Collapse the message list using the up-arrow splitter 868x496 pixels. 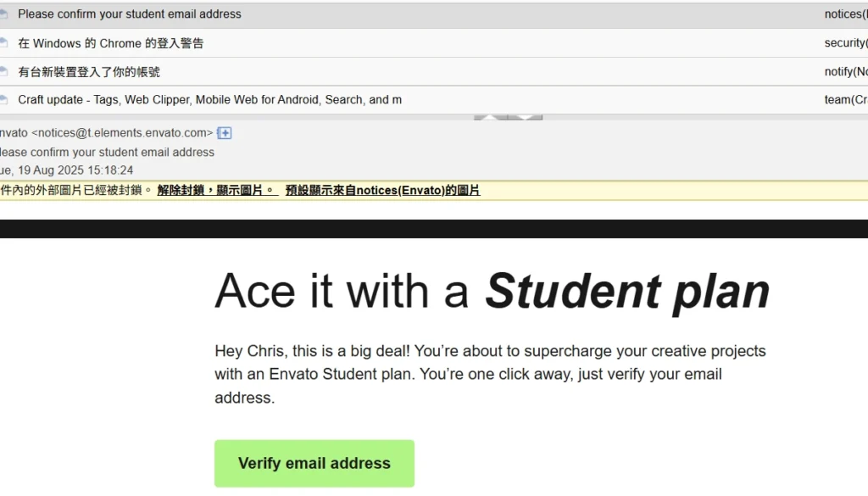pos(491,117)
